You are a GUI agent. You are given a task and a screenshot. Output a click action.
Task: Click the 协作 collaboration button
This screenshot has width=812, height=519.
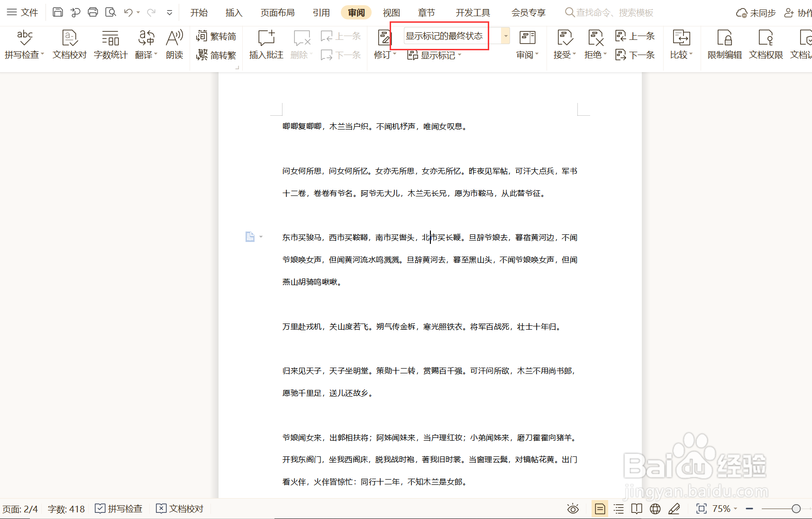tap(798, 13)
